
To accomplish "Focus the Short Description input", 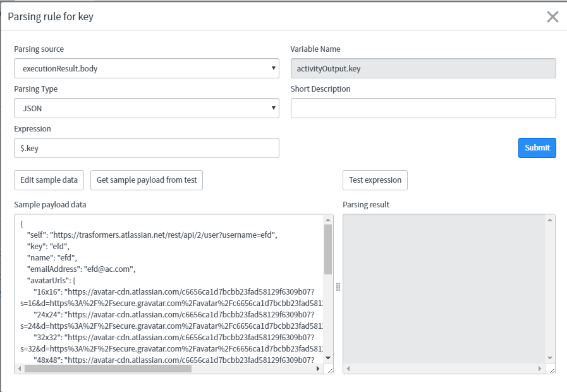I will pos(423,108).
